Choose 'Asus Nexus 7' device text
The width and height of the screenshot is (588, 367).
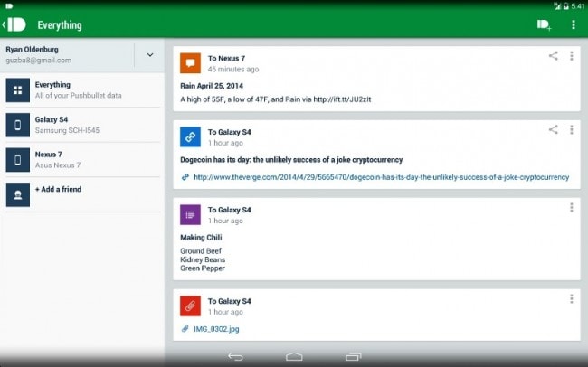pyautogui.click(x=58, y=165)
